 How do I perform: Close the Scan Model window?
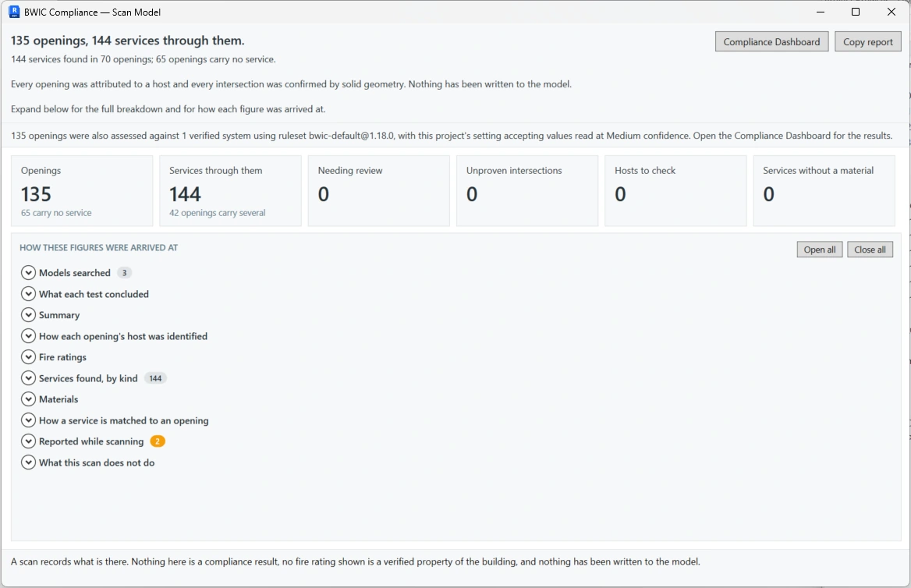[x=892, y=12]
